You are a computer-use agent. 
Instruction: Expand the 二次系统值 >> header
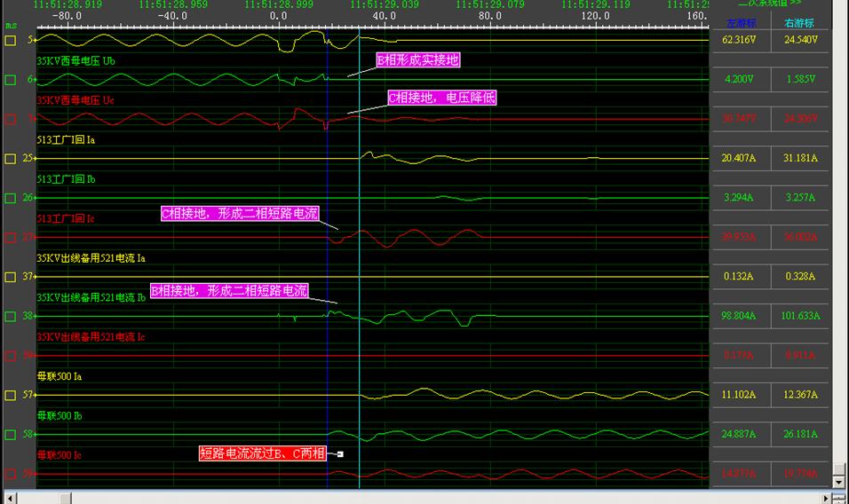click(769, 4)
